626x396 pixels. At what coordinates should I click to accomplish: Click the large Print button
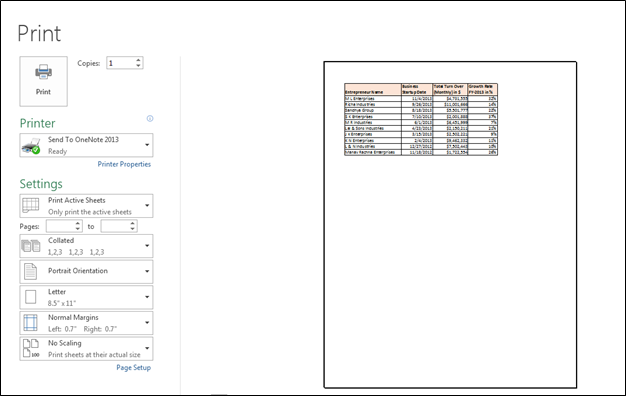click(x=44, y=81)
